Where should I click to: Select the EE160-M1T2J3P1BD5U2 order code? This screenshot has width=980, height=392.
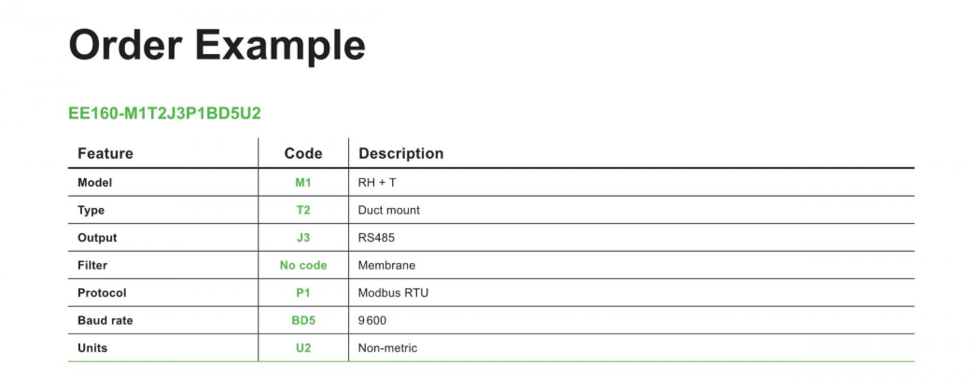(164, 114)
